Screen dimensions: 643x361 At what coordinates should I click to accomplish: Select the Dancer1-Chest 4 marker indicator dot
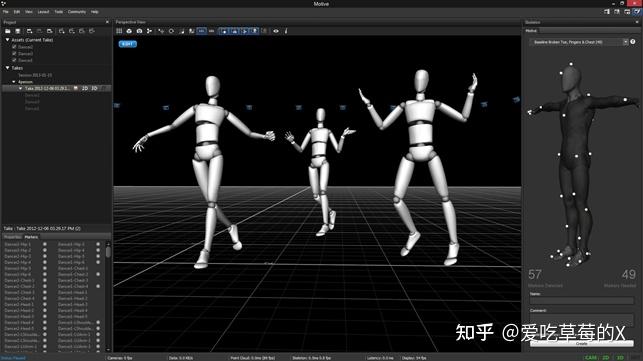[x=98, y=286]
